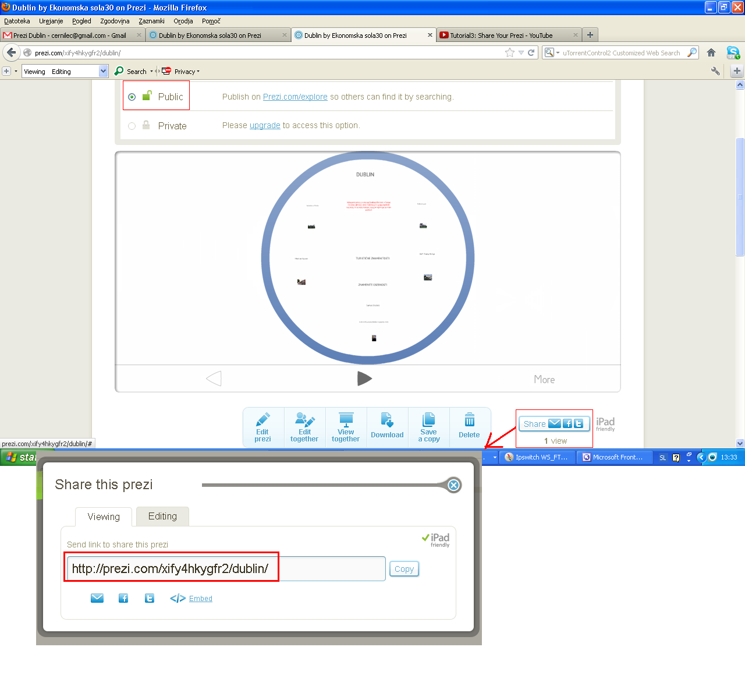Image resolution: width=745 pixels, height=700 pixels.
Task: Click the Edit prezi pencil icon
Action: (x=263, y=420)
